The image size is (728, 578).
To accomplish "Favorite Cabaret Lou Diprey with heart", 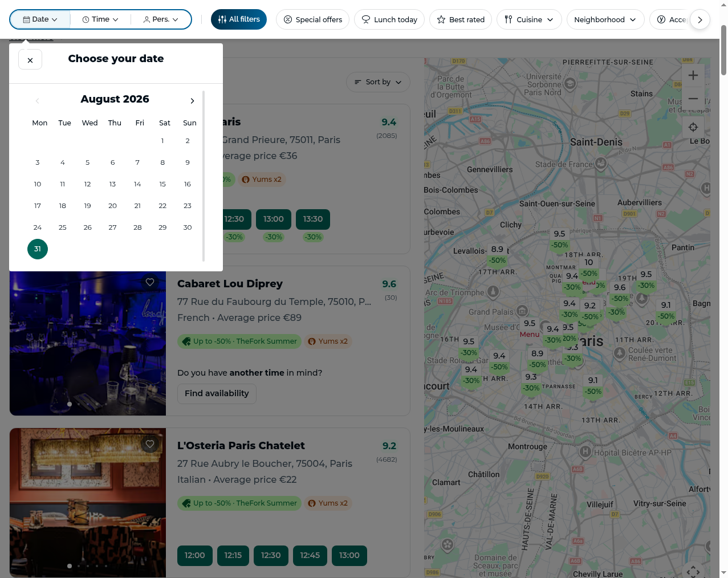I will 150,282.
